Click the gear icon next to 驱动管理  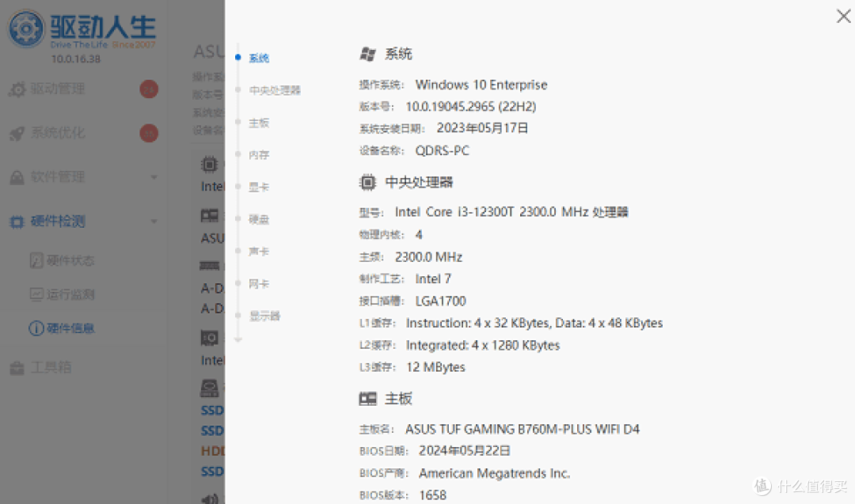click(x=17, y=89)
